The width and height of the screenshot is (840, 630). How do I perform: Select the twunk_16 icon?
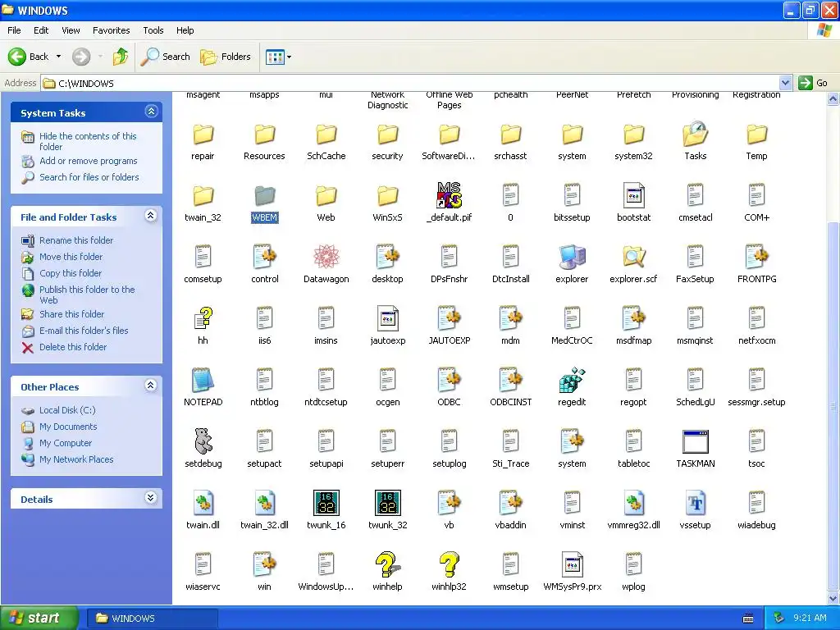point(326,503)
